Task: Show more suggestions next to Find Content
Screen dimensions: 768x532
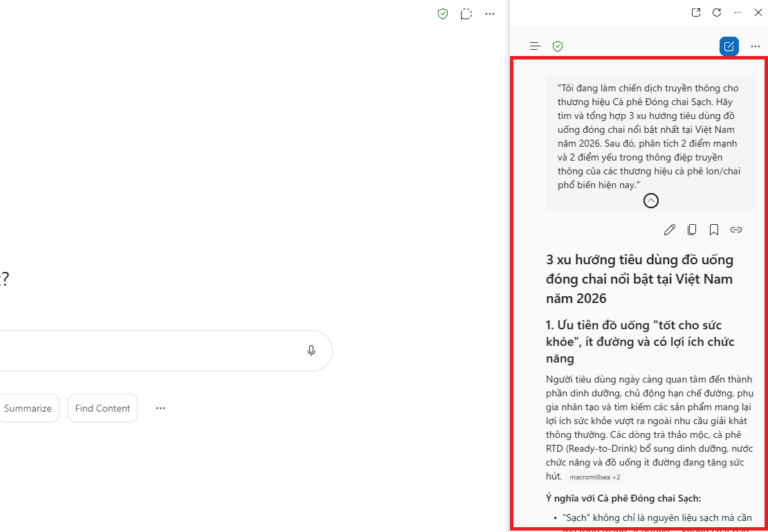Action: [x=161, y=408]
